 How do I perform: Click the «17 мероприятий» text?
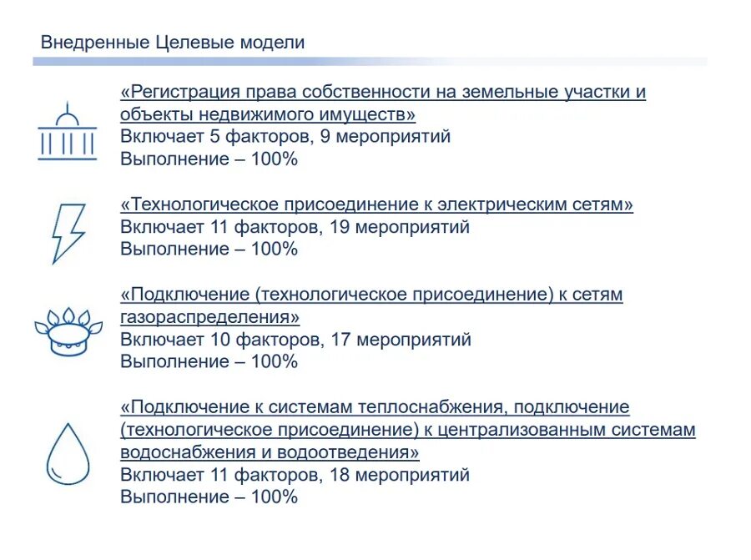coord(401,340)
